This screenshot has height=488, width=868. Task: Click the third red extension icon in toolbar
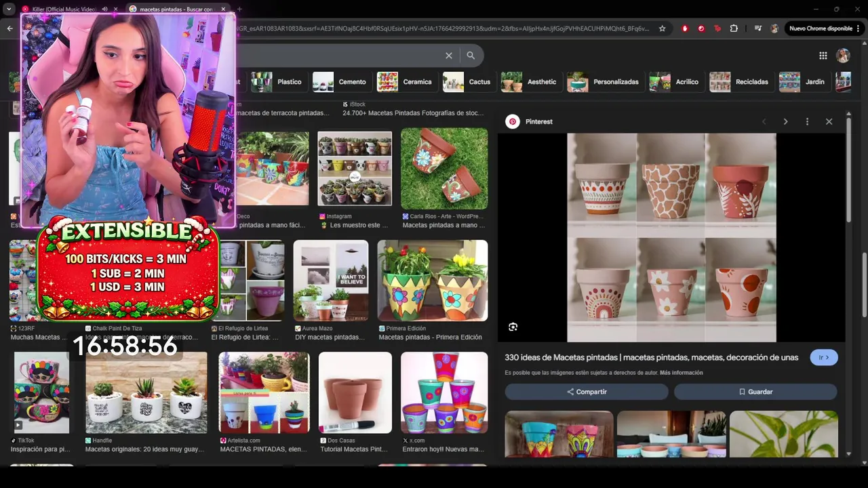717,28
